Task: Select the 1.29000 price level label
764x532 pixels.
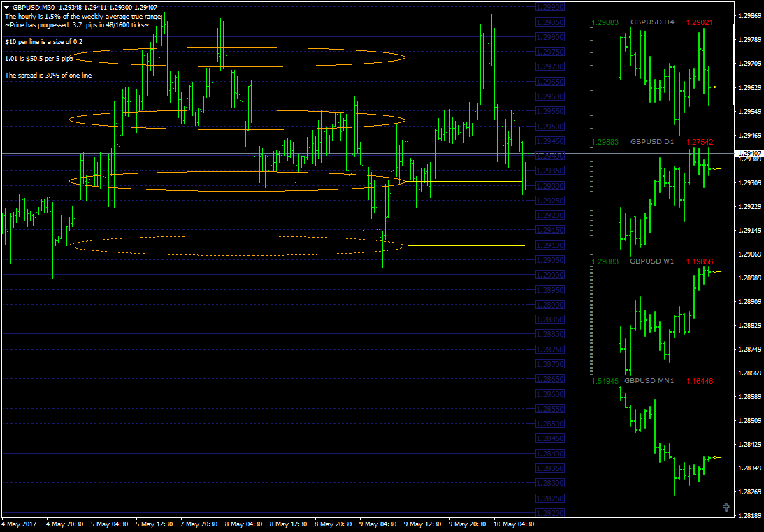Action: click(550, 275)
